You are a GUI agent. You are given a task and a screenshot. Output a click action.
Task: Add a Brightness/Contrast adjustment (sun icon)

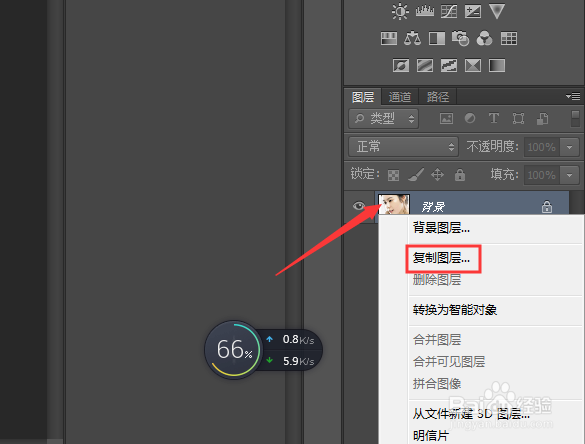(x=400, y=11)
